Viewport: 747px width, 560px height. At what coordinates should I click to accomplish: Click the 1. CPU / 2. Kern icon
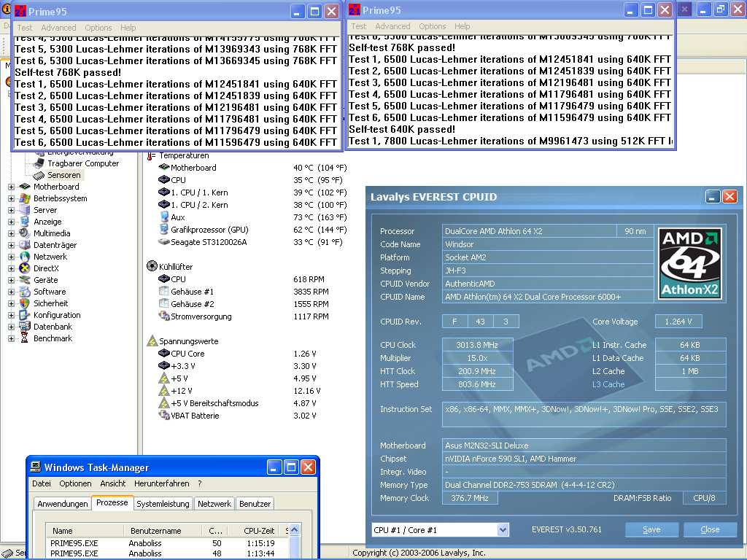tap(164, 204)
